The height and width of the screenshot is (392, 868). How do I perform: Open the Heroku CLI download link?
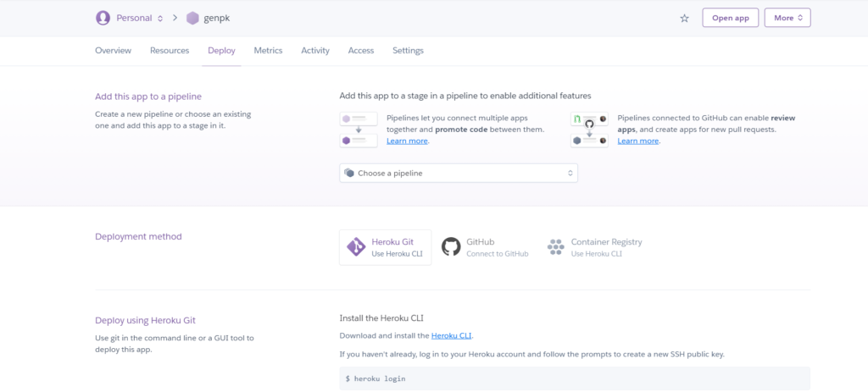click(451, 335)
